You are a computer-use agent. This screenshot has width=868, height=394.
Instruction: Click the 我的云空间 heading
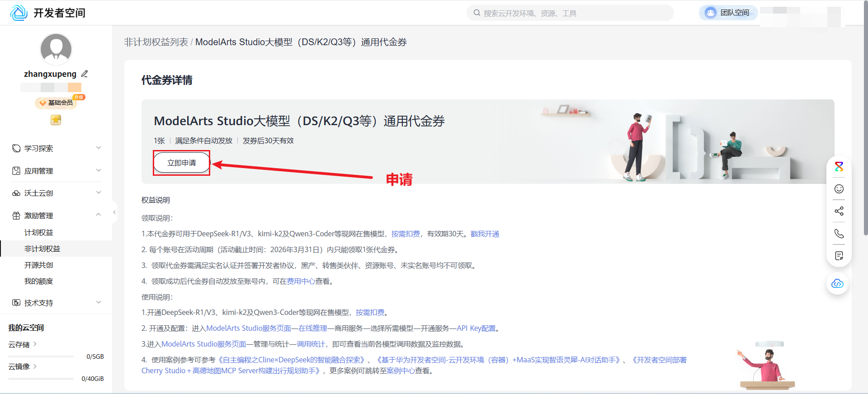click(26, 328)
